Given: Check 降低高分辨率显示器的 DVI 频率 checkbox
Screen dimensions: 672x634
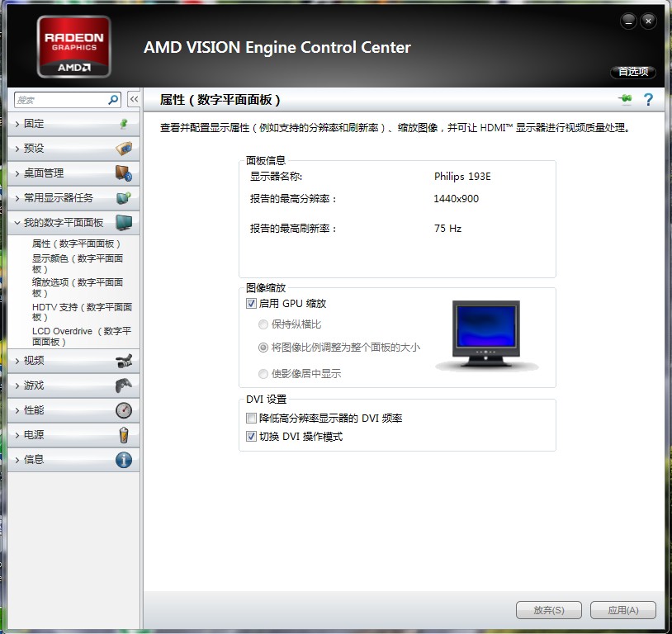Looking at the screenshot, I should (x=251, y=418).
